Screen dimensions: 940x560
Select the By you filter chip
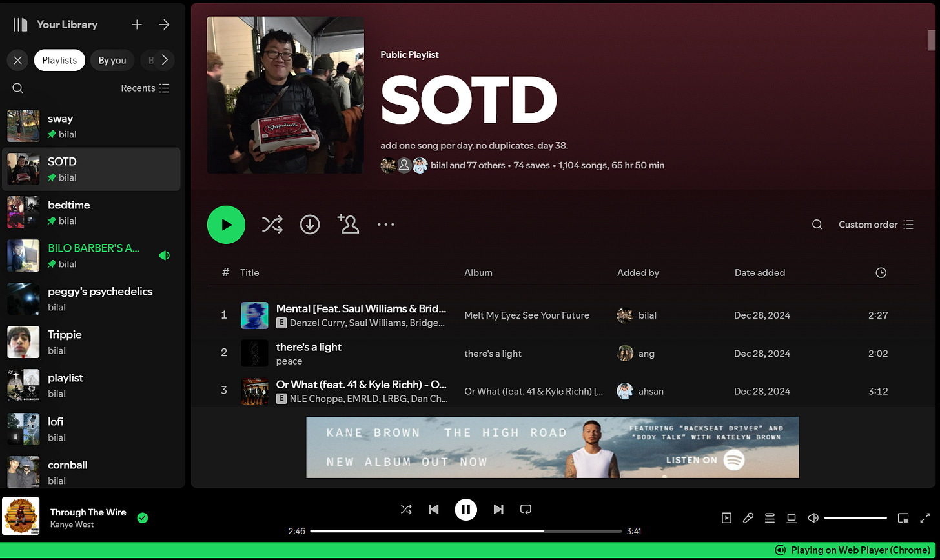(x=112, y=60)
